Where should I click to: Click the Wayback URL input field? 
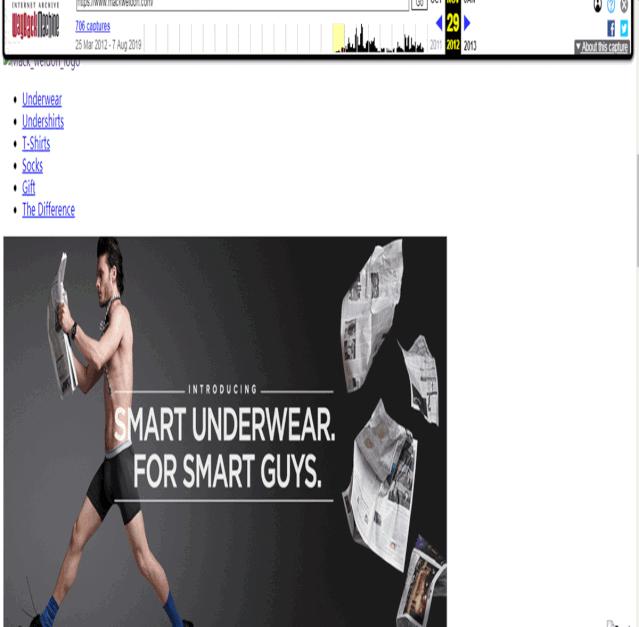[242, 4]
